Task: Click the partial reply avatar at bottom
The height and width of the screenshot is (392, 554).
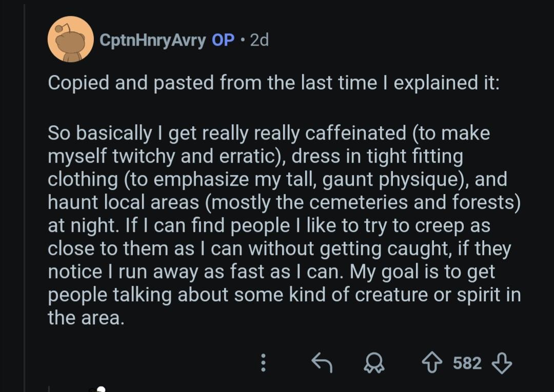Action: (x=101, y=389)
